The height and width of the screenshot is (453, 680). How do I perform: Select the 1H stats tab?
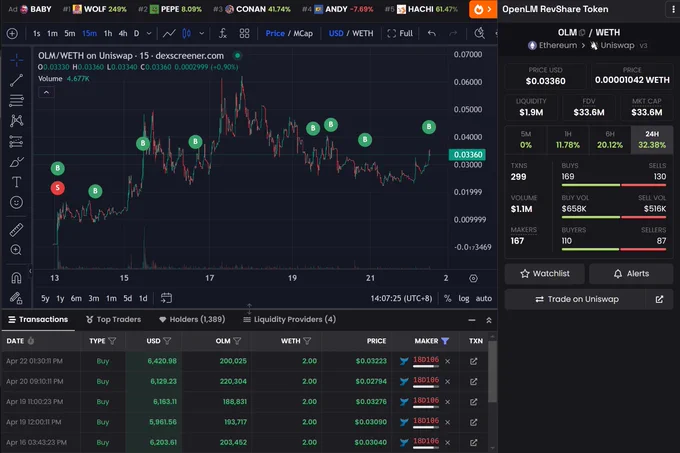[568, 140]
